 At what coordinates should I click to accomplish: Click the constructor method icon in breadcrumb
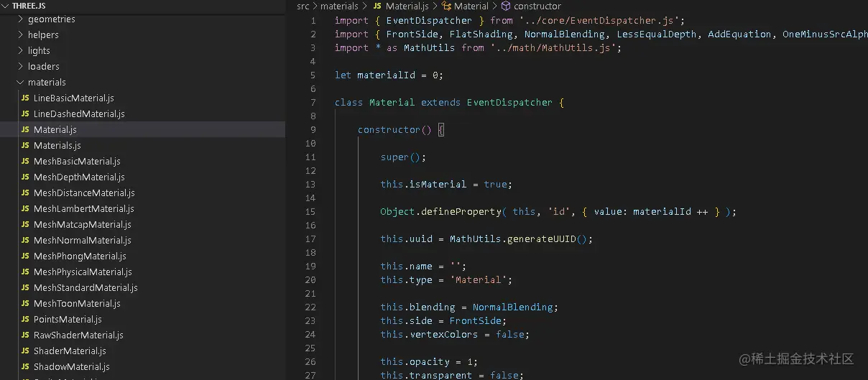coord(506,6)
